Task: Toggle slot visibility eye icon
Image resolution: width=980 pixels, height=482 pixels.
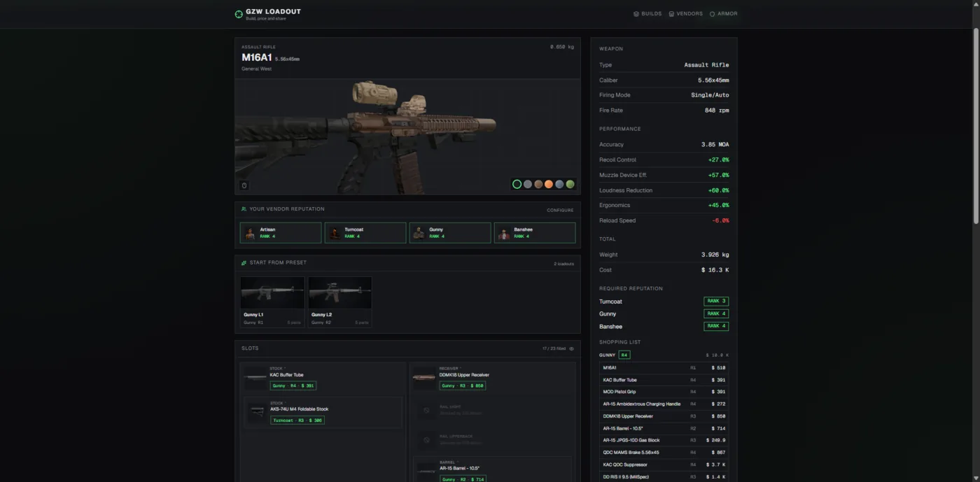Action: point(571,348)
